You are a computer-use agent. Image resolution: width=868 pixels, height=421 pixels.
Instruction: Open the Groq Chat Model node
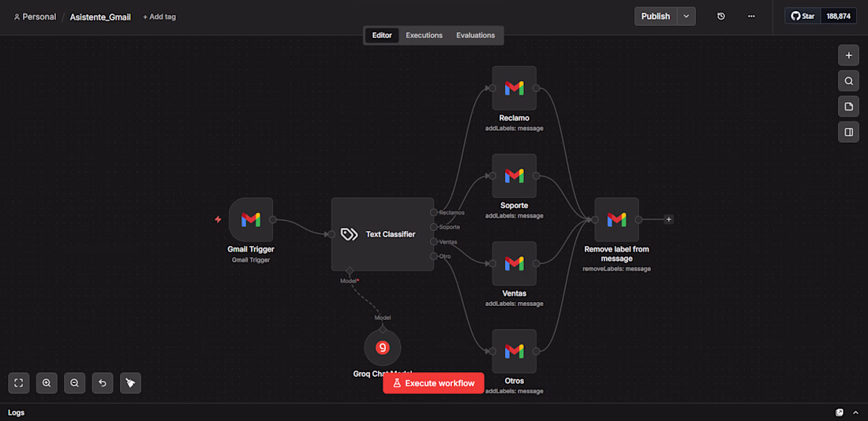(x=383, y=348)
